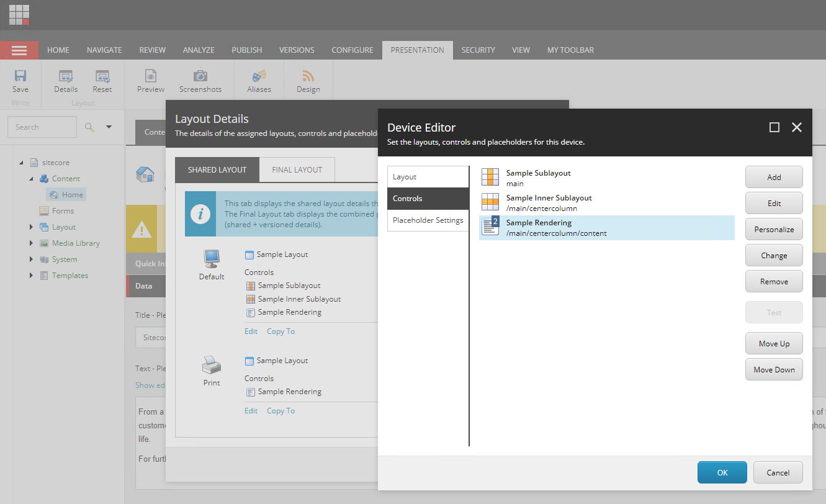The height and width of the screenshot is (504, 826).
Task: Select Controls section in Device Editor
Action: (x=428, y=199)
